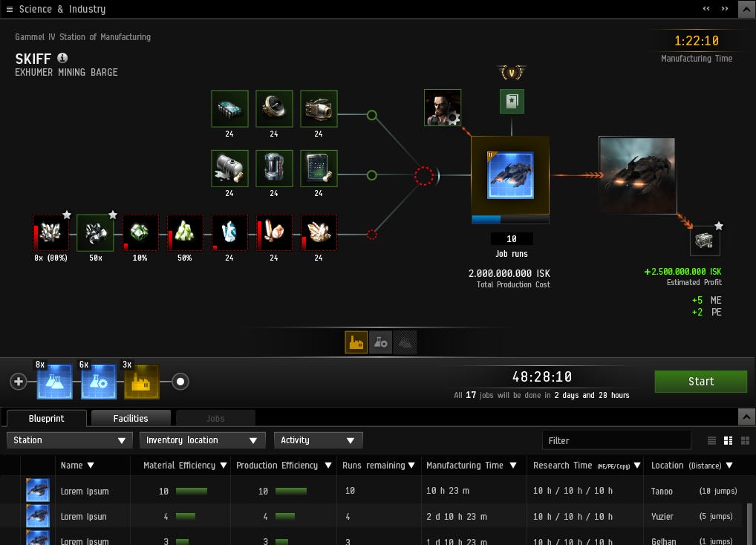Open the hamburger menu beside Science & Industry

(x=9, y=9)
